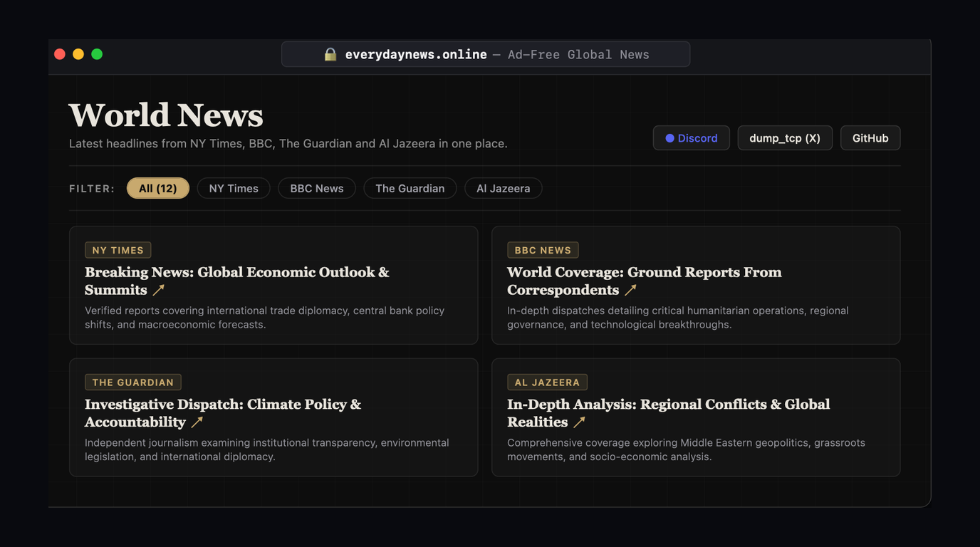Minimize the window with the yellow button

click(x=78, y=54)
